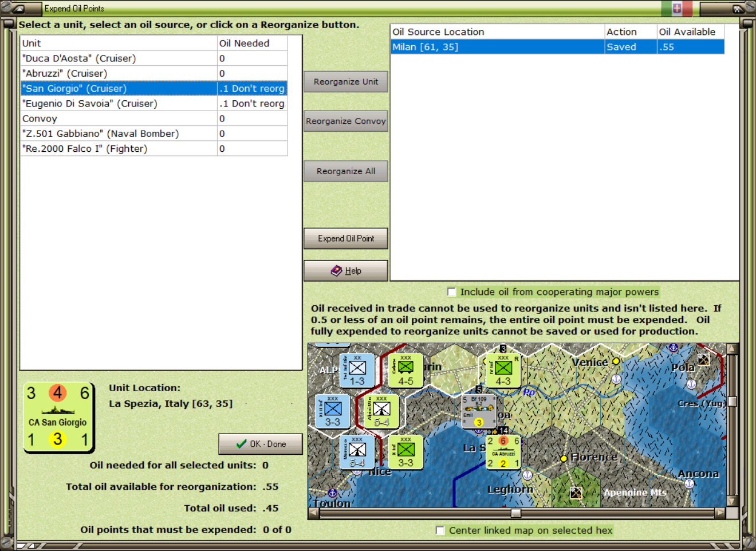Click the Oil Available column header
Image resolution: width=756 pixels, height=551 pixels.
coord(691,32)
